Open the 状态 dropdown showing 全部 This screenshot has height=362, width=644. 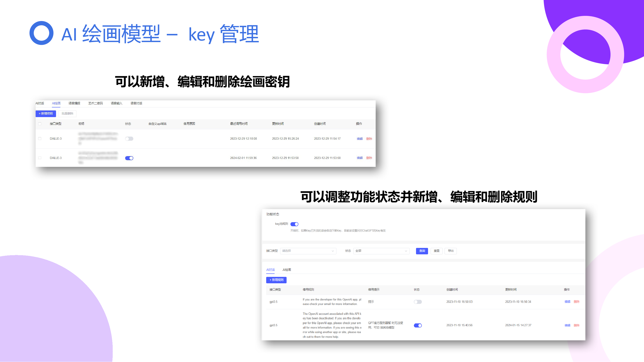(x=381, y=251)
